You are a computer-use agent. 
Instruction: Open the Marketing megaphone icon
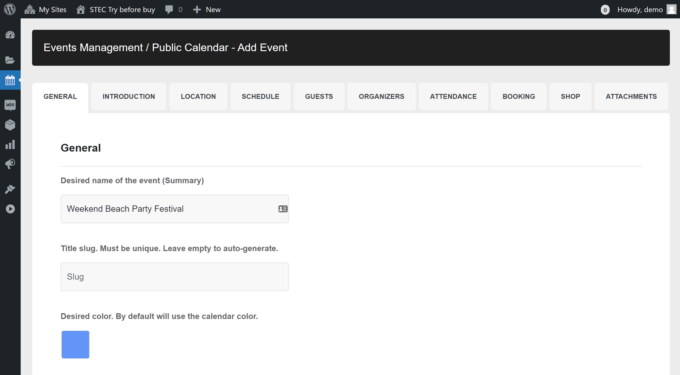[10, 164]
